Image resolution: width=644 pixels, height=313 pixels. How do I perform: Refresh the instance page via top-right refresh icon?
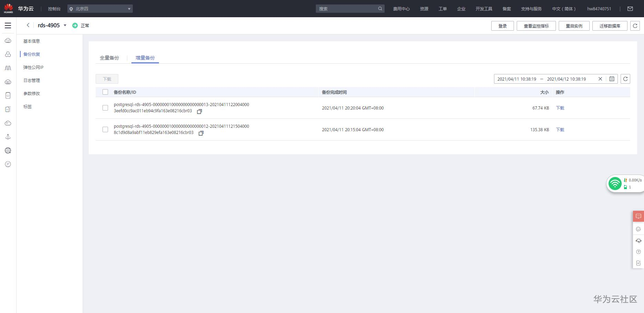coord(635,26)
